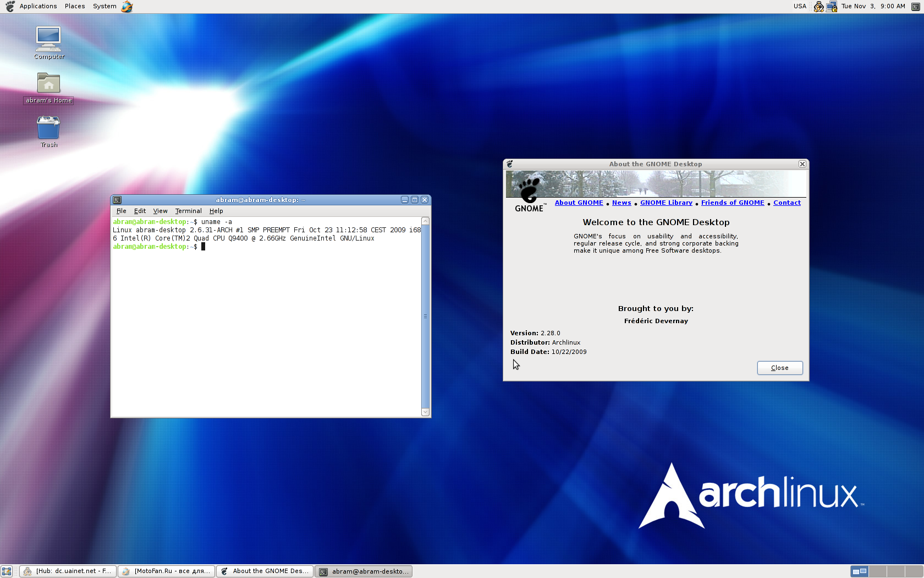Click terminal scrollbar down arrow
The height and width of the screenshot is (578, 924).
tap(425, 412)
